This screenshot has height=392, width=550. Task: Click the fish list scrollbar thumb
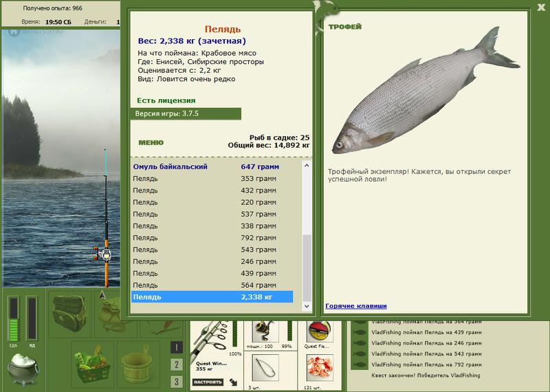click(x=307, y=268)
